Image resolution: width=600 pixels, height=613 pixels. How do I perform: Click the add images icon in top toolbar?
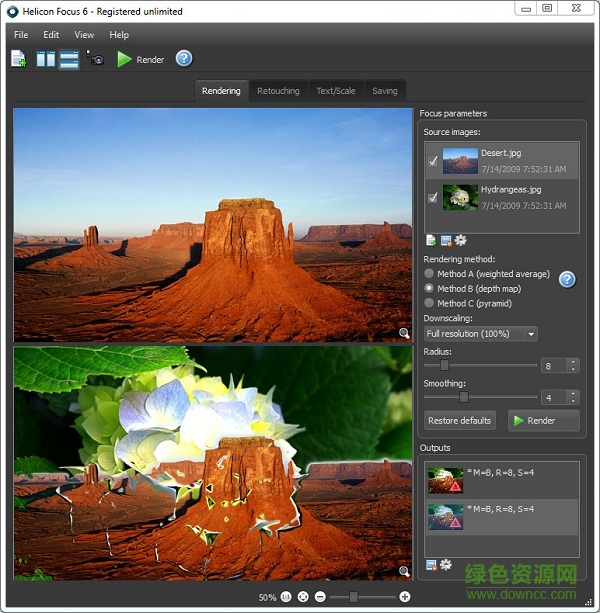pyautogui.click(x=19, y=59)
